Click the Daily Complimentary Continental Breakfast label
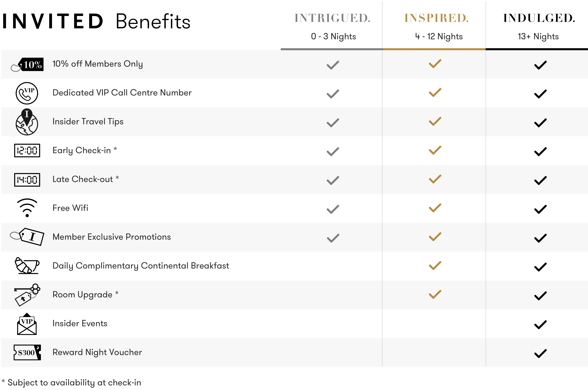 (x=141, y=266)
